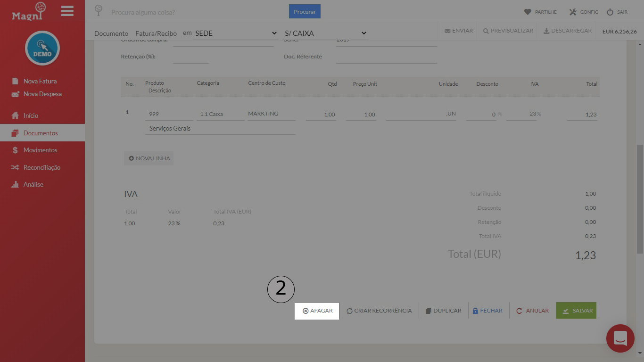Click the category field 1.1 Caixa
The image size is (644, 362).
coord(221,114)
